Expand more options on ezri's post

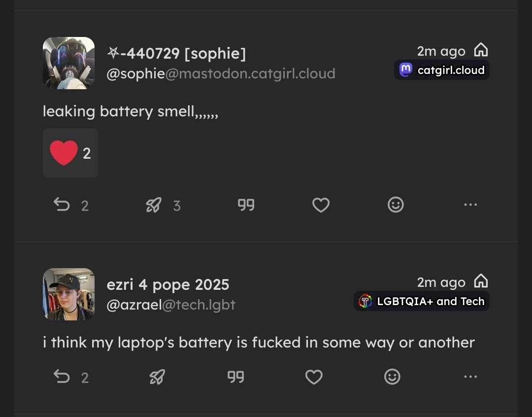point(470,377)
